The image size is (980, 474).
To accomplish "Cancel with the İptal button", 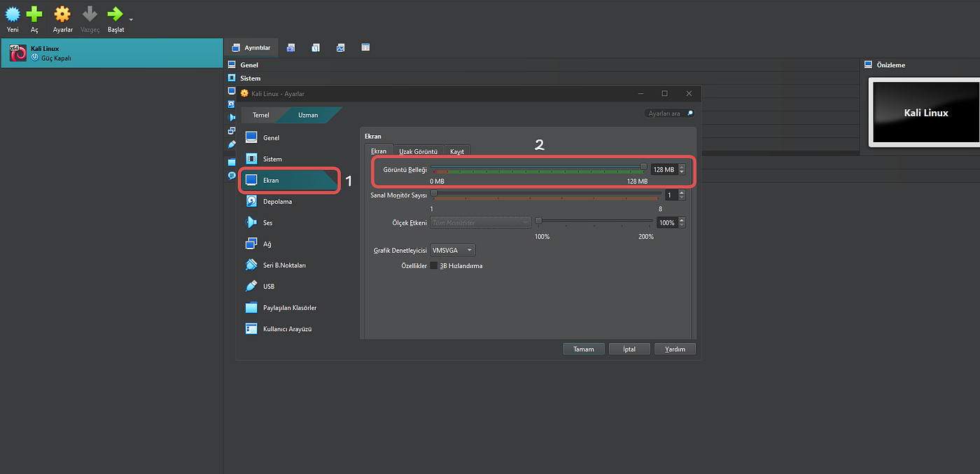I will click(x=629, y=349).
